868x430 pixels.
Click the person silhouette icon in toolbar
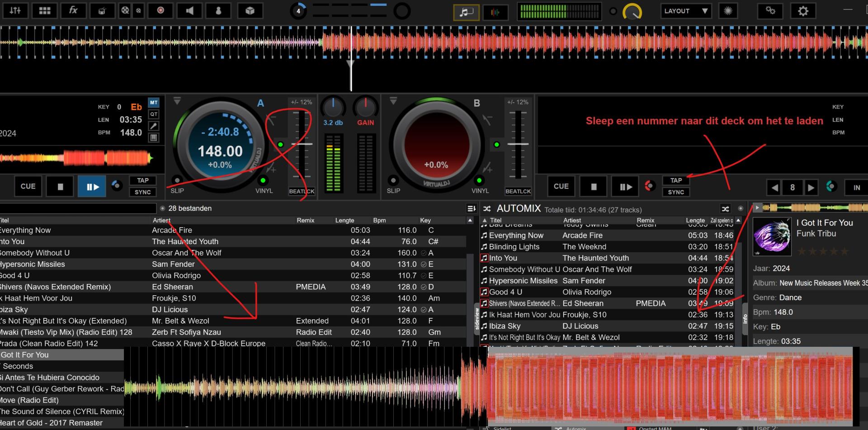pos(218,10)
